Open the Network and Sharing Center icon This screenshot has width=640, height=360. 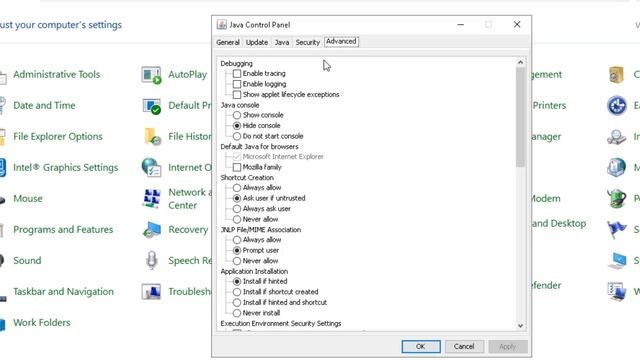[x=152, y=199]
